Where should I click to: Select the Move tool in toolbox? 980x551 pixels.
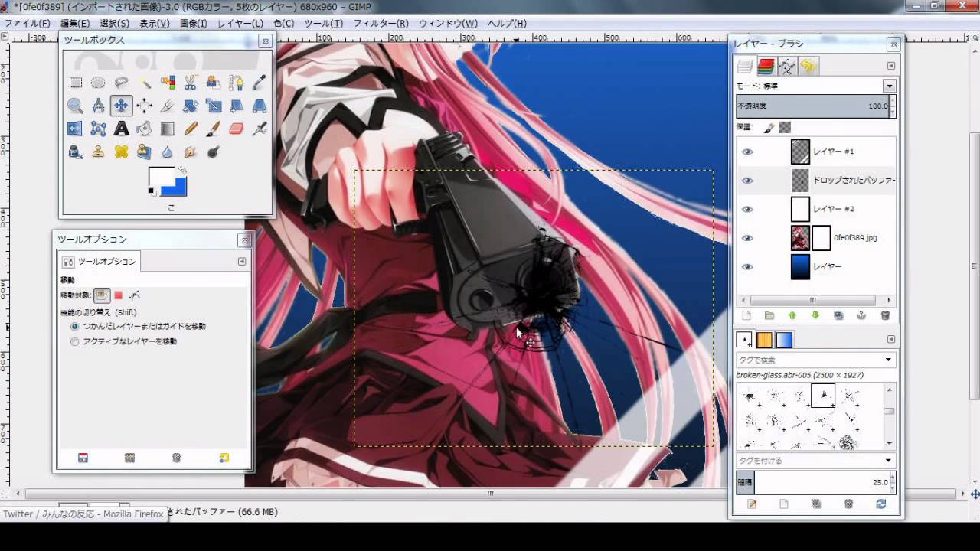(121, 106)
